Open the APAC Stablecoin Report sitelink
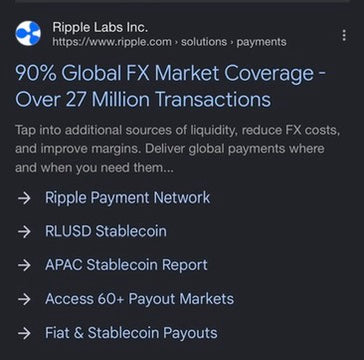 (x=126, y=265)
